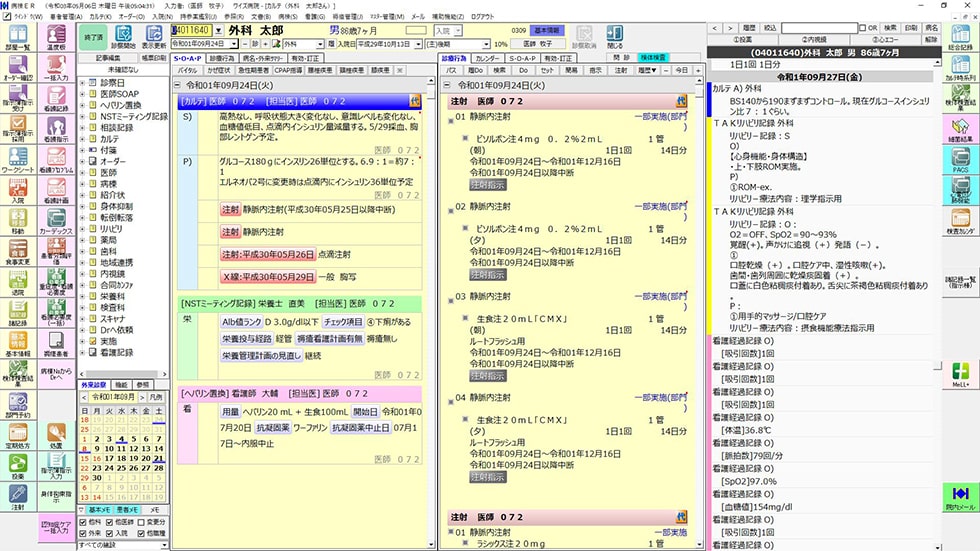980x551 pixels.
Task: Open the ワークシート worksheet icon
Action: coord(18,159)
